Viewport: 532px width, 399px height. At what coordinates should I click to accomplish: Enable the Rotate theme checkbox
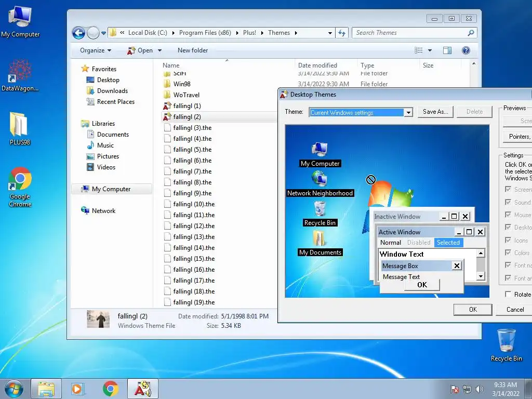(508, 294)
